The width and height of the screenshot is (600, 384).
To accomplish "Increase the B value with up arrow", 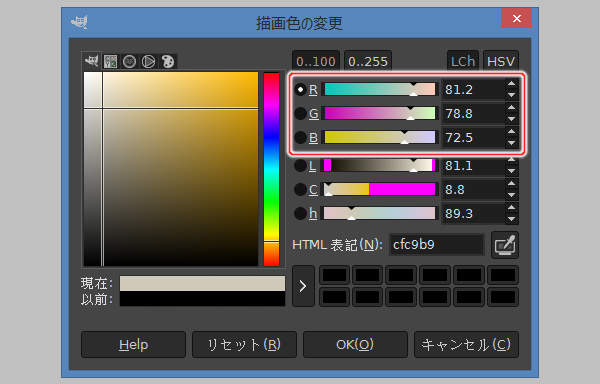I will (x=512, y=131).
